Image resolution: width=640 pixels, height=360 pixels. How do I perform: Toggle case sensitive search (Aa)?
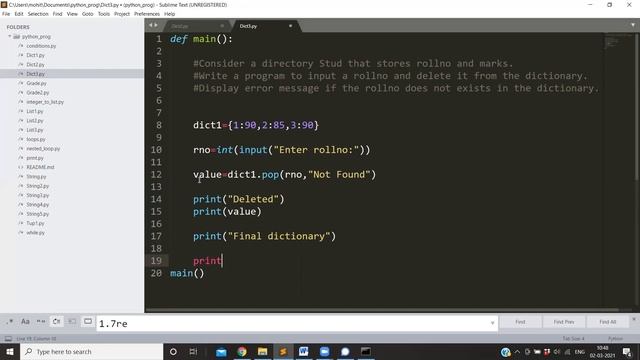[25, 322]
